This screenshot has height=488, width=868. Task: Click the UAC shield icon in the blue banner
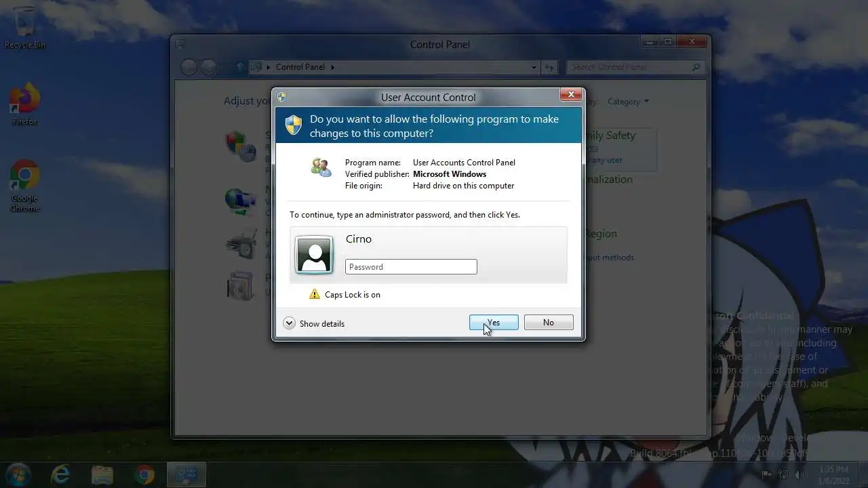click(293, 125)
